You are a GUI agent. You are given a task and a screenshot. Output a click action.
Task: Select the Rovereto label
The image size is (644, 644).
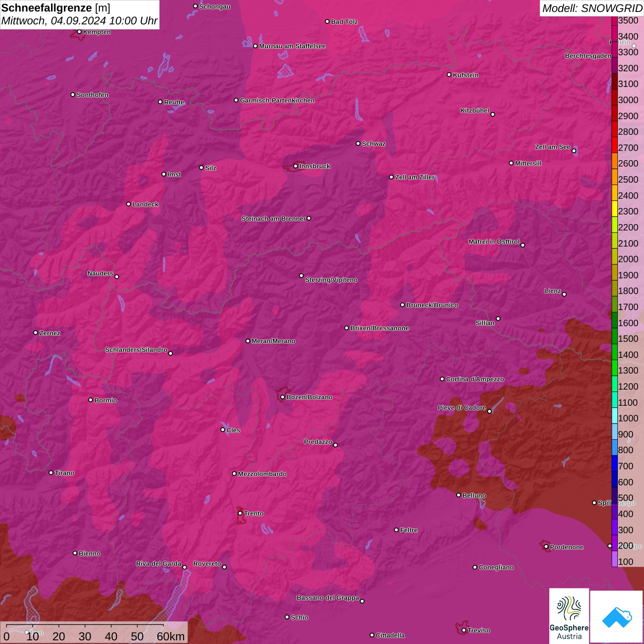tap(207, 563)
